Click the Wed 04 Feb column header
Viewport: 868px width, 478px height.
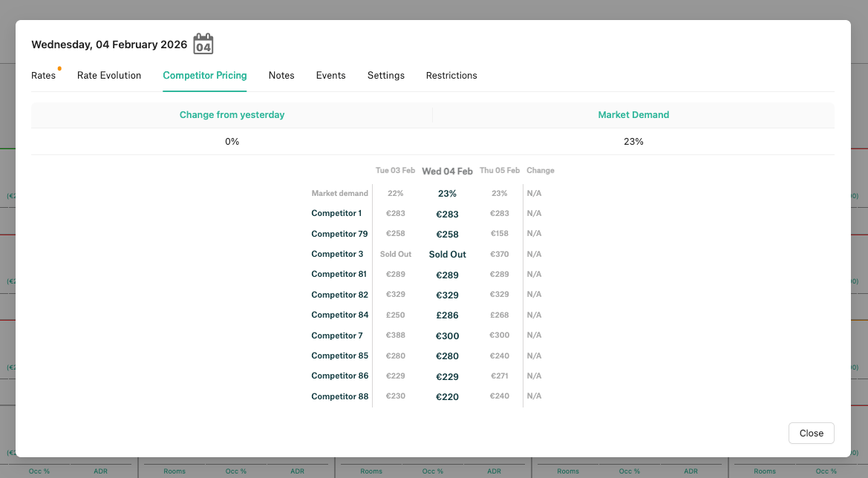(x=447, y=171)
